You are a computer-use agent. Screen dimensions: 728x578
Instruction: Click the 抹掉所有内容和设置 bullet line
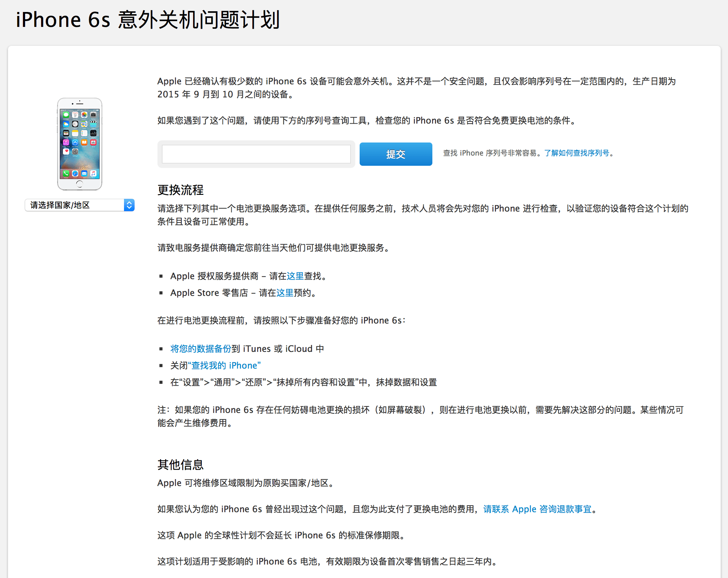304,382
